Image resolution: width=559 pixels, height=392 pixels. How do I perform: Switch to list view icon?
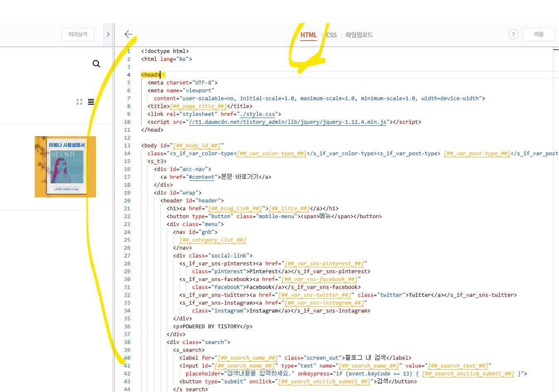click(x=91, y=102)
